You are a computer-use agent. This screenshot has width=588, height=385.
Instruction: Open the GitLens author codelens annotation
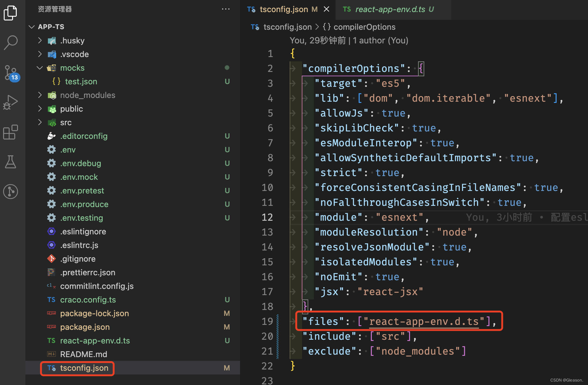[x=349, y=40]
